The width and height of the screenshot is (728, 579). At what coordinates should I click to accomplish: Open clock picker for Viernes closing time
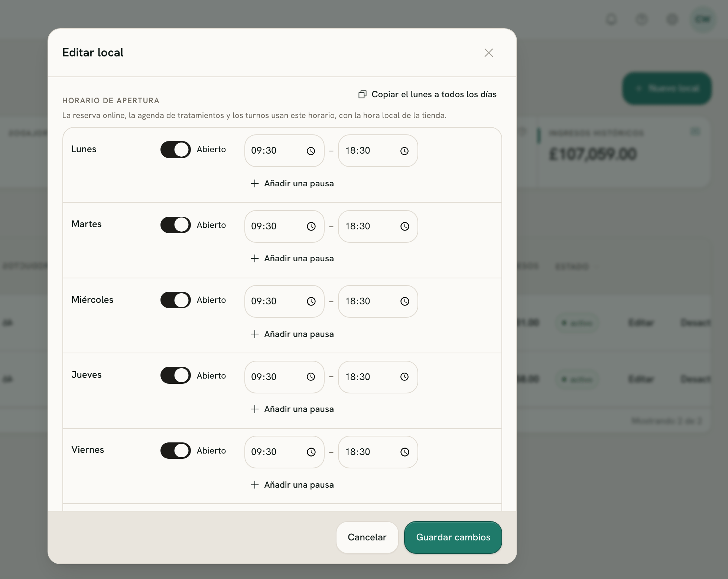404,452
